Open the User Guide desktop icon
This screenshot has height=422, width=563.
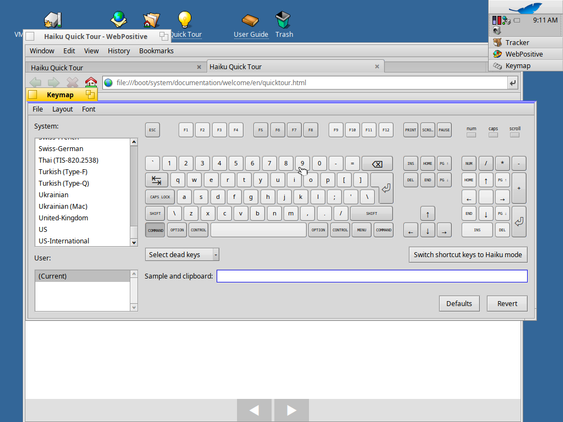(251, 24)
